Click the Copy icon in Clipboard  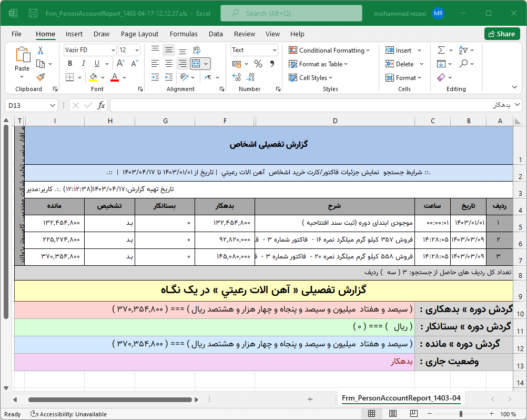coord(40,64)
